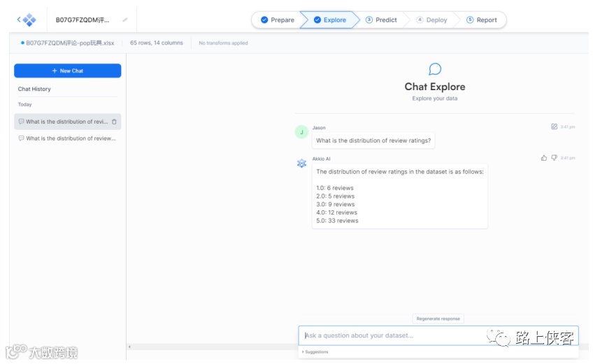Click Jason's user avatar
Image resolution: width=593 pixels, height=364 pixels.
301,132
